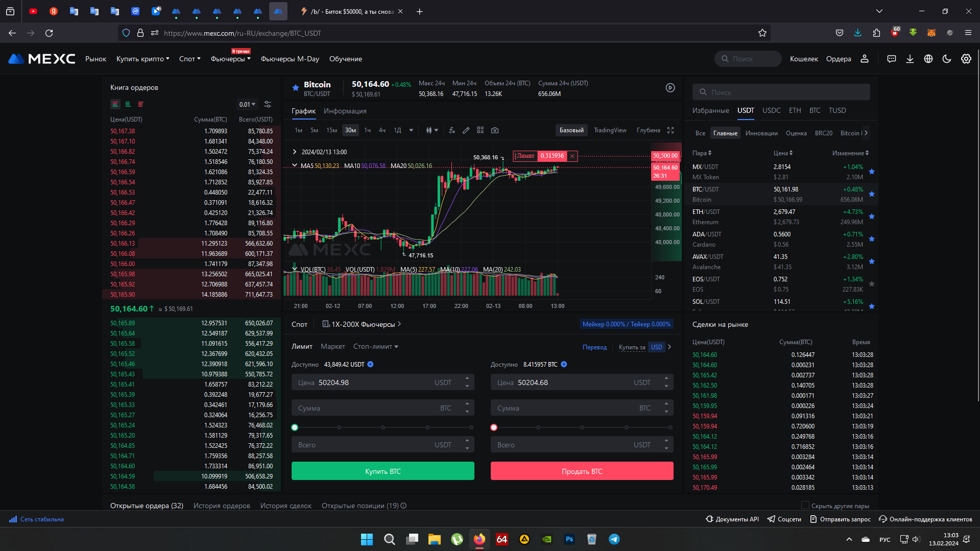Open File Explorer from the taskbar
The image size is (980, 551).
click(x=435, y=539)
